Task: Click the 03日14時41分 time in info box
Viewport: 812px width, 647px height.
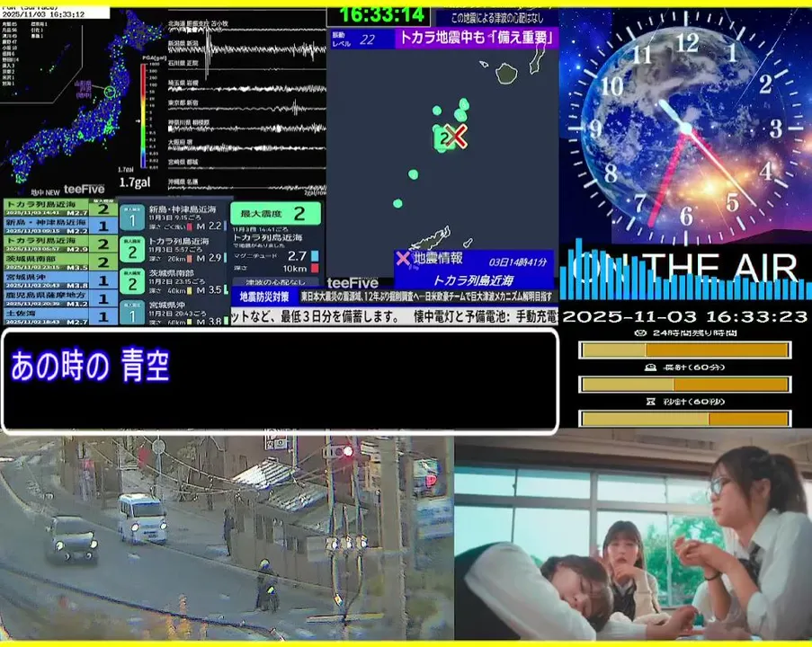Action: click(x=517, y=261)
